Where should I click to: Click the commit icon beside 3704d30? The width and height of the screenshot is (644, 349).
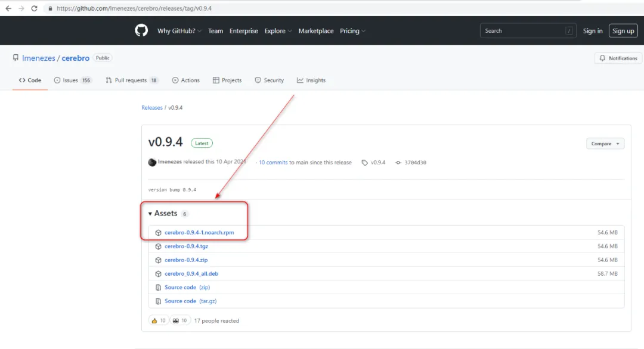point(398,163)
